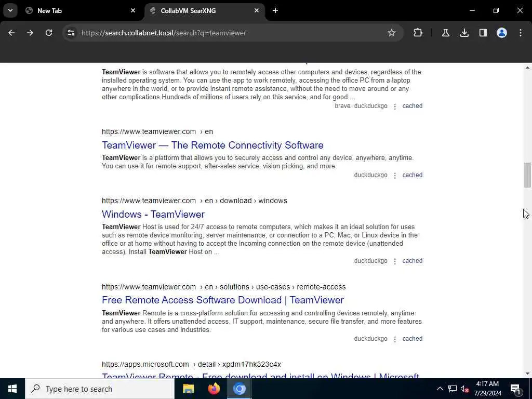Minimize the Chrome window

pyautogui.click(x=472, y=10)
